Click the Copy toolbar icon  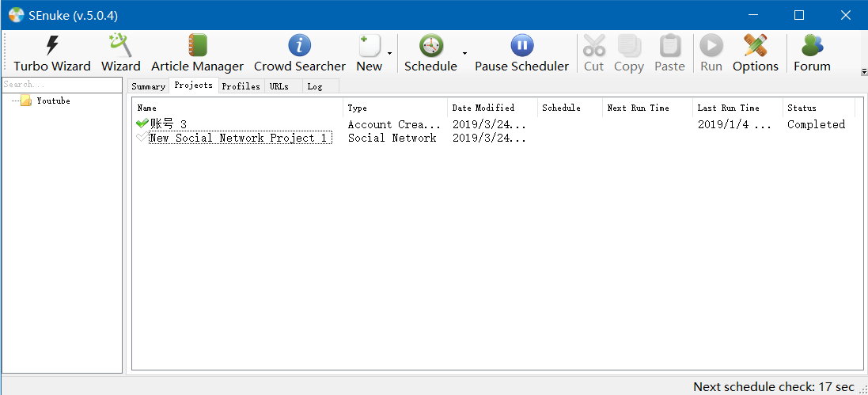click(x=629, y=45)
